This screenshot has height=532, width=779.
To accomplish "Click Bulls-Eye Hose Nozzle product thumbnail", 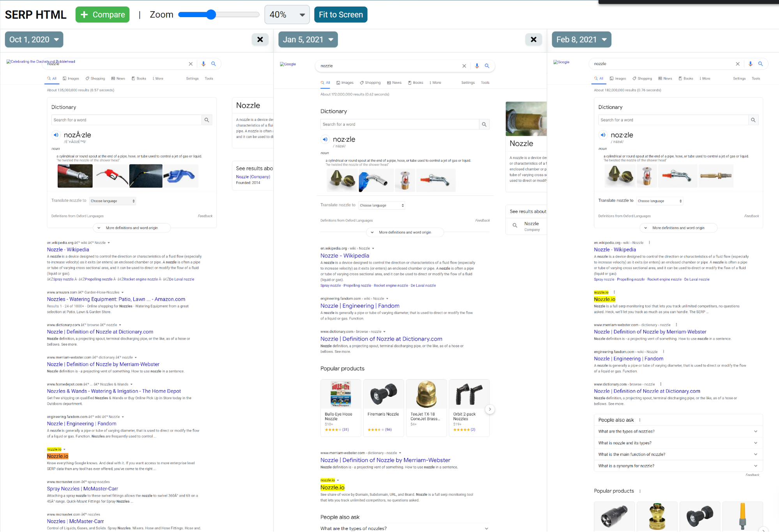I will pyautogui.click(x=341, y=394).
